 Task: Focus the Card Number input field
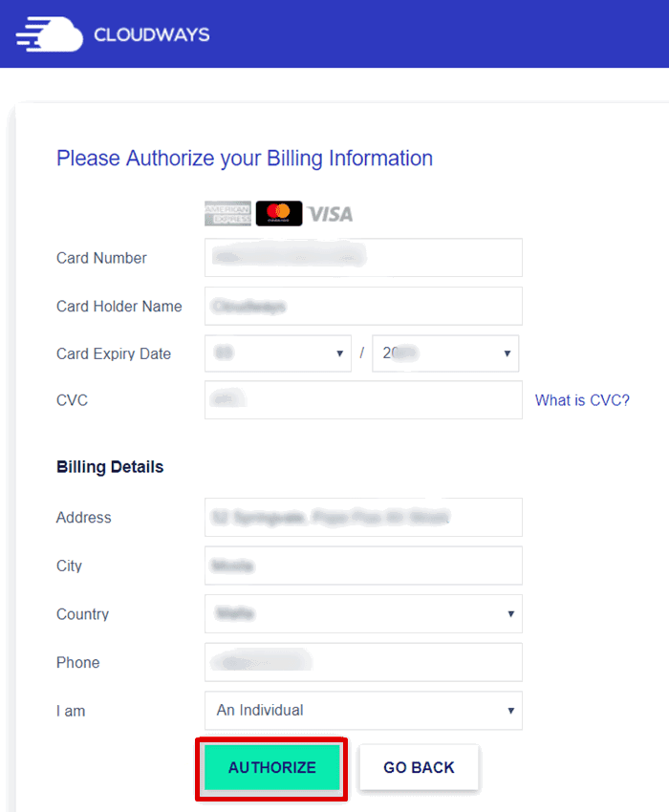pos(363,257)
